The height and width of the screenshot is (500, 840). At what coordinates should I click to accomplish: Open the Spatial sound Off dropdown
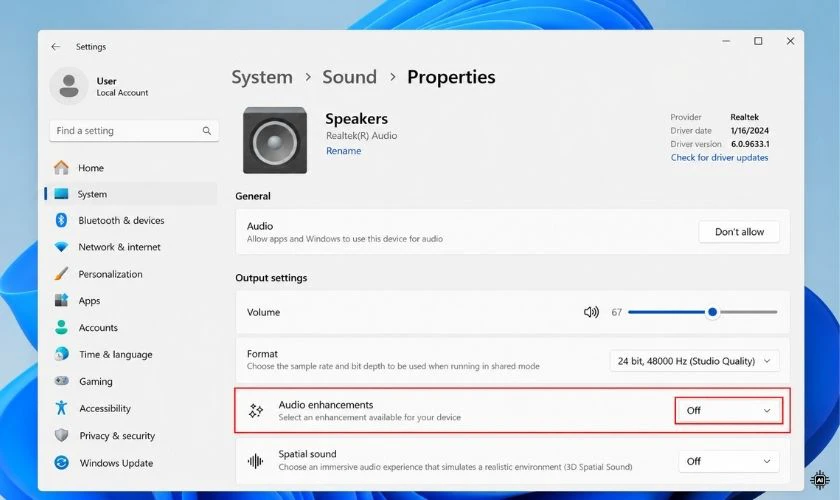pos(729,461)
